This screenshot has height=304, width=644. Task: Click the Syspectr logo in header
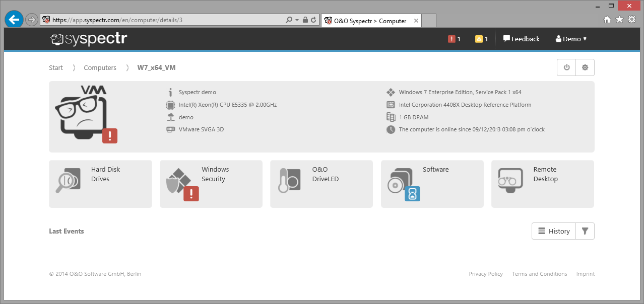(89, 39)
